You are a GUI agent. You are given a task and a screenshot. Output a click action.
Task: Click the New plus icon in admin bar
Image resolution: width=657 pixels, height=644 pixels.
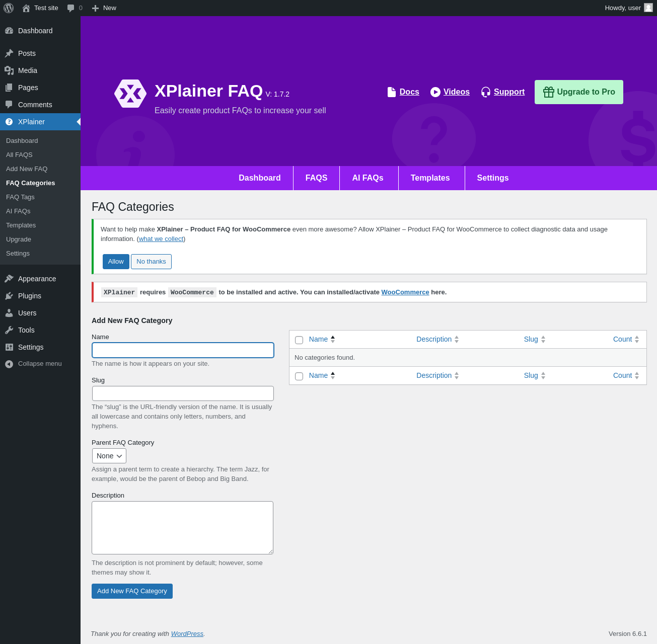point(95,8)
